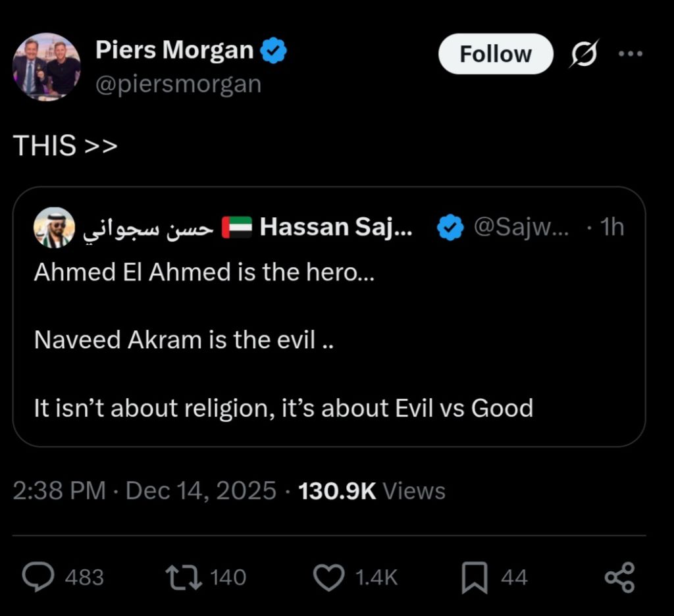Open the three-dot more options menu
Viewport: 674px width, 616px height.
coord(631,54)
